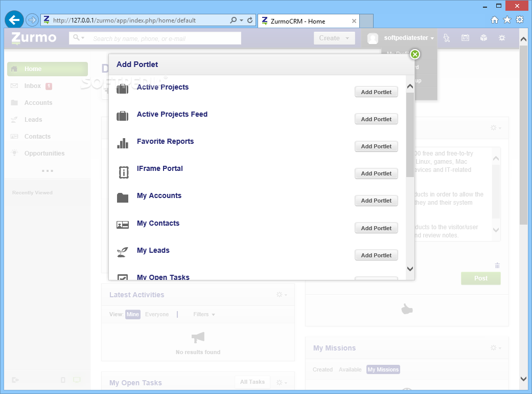Click the user avatar icon
Image resolution: width=532 pixels, height=394 pixels.
373,38
